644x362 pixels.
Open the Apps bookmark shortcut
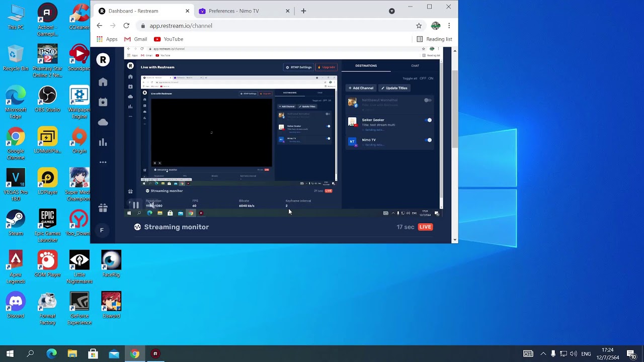107,39
